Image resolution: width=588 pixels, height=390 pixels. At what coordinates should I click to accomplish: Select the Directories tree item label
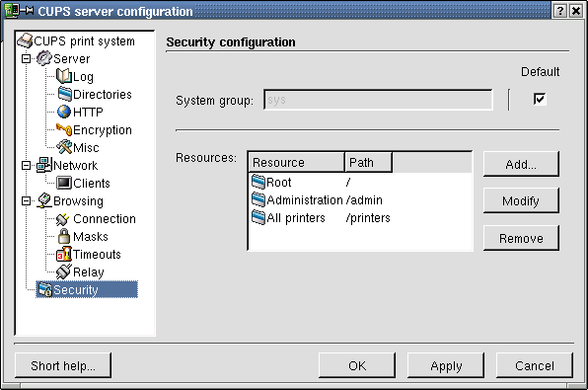[x=103, y=94]
